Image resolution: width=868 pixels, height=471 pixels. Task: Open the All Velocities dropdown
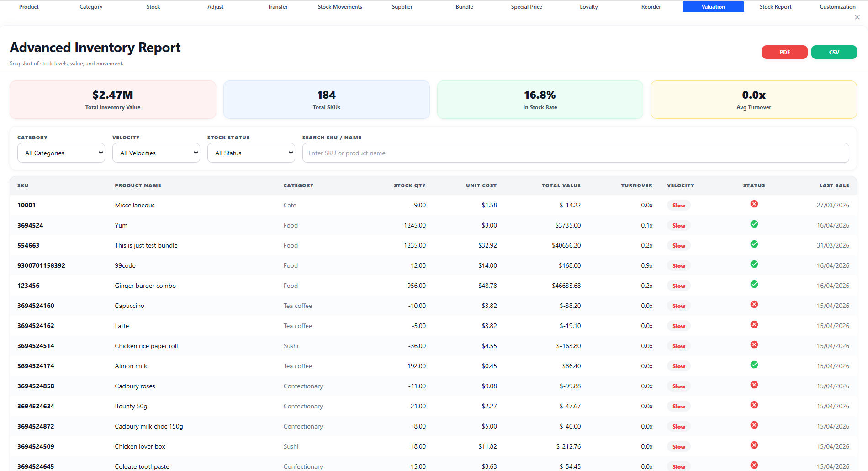click(156, 153)
